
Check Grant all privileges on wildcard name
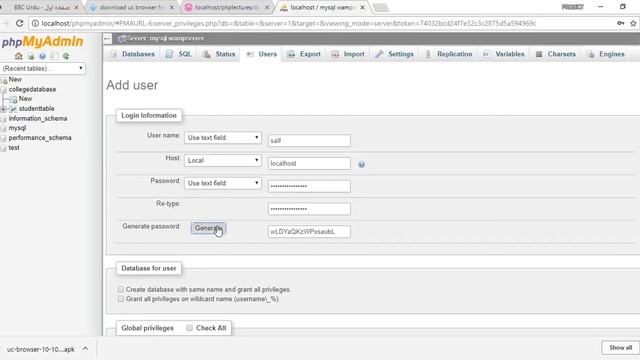click(x=121, y=299)
